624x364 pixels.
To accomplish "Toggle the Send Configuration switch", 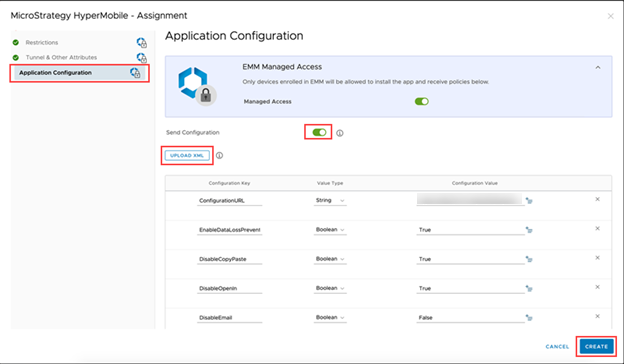I will pos(319,132).
